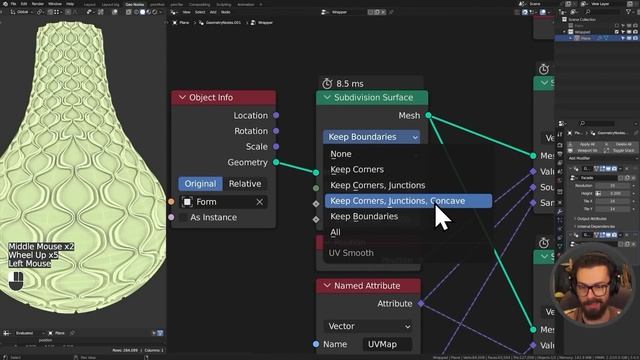Image resolution: width=640 pixels, height=360 pixels.
Task: Click the Toggle Stack button
Action: tap(622, 150)
